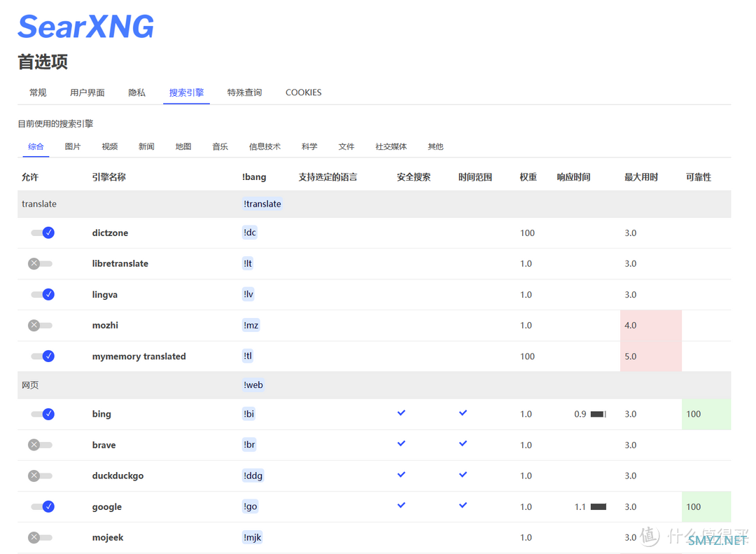The image size is (756, 554).
Task: Click google's response time bar
Action: [x=598, y=506]
